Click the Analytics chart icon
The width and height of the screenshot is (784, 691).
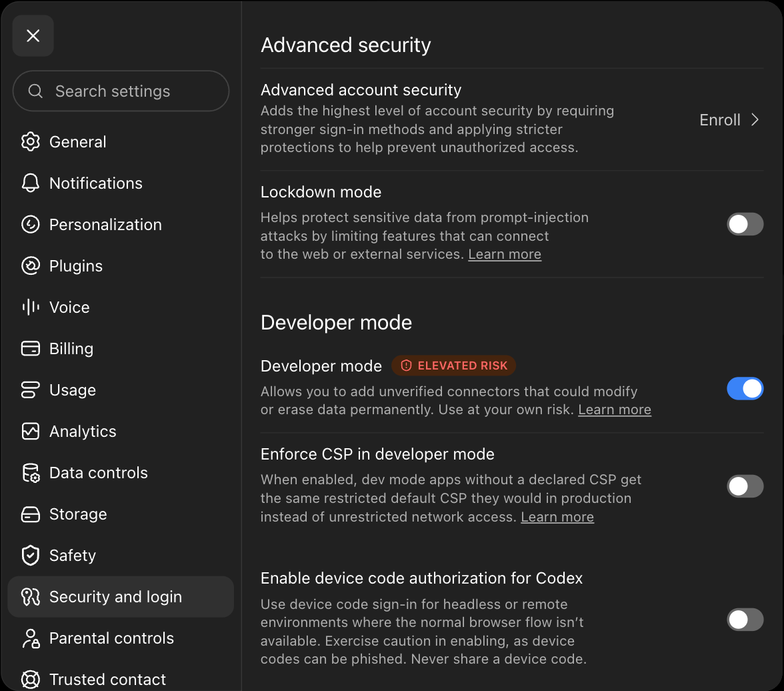click(31, 431)
